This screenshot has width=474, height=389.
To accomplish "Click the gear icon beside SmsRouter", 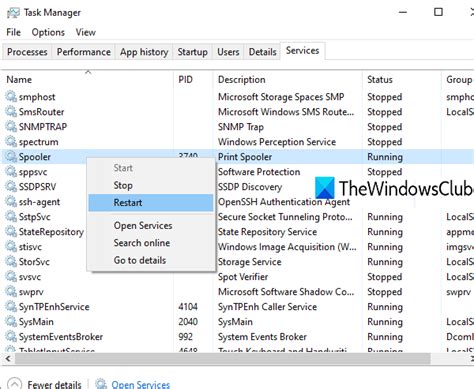I will tap(11, 112).
